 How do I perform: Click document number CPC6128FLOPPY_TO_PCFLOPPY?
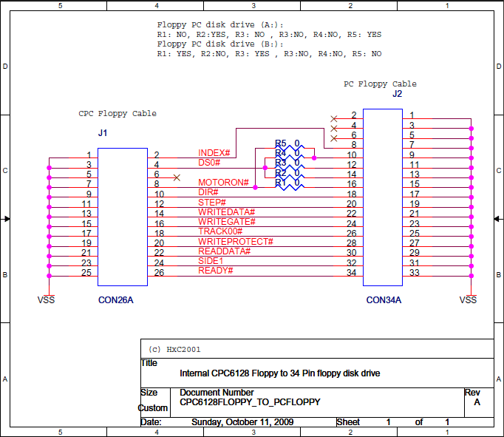coord(250,402)
